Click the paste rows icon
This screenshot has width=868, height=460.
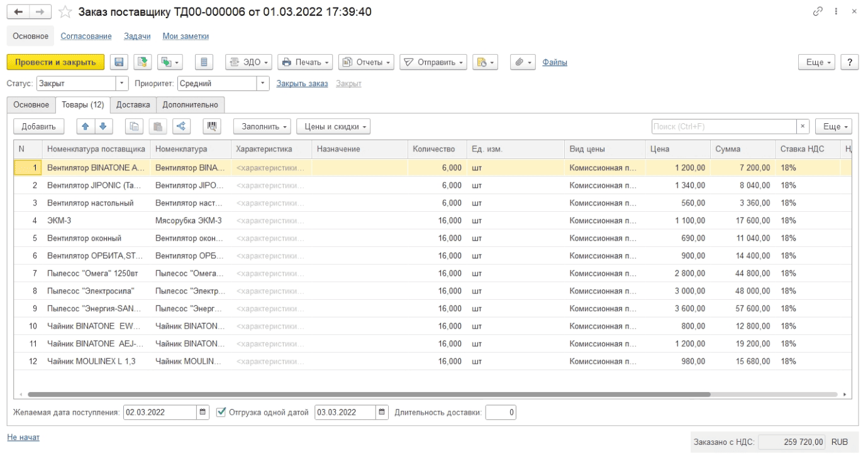(157, 126)
